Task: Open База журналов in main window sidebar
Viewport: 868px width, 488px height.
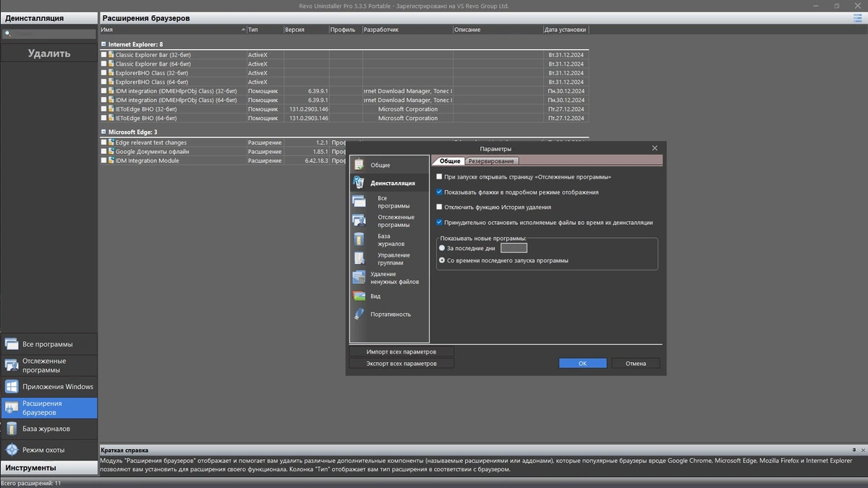Action: pos(48,429)
